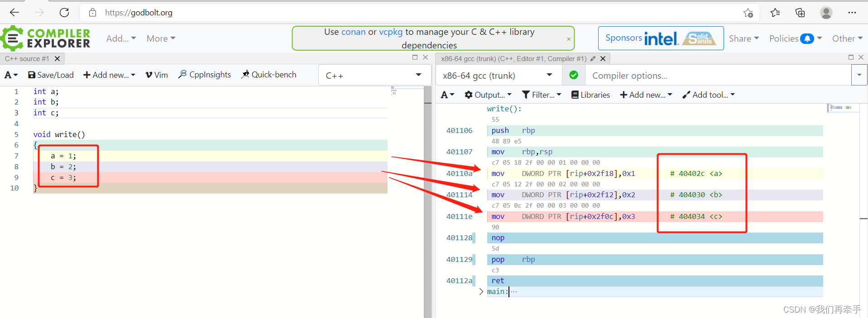Select the C++ source #1 tab
This screenshot has width=868, height=318.
click(27, 59)
